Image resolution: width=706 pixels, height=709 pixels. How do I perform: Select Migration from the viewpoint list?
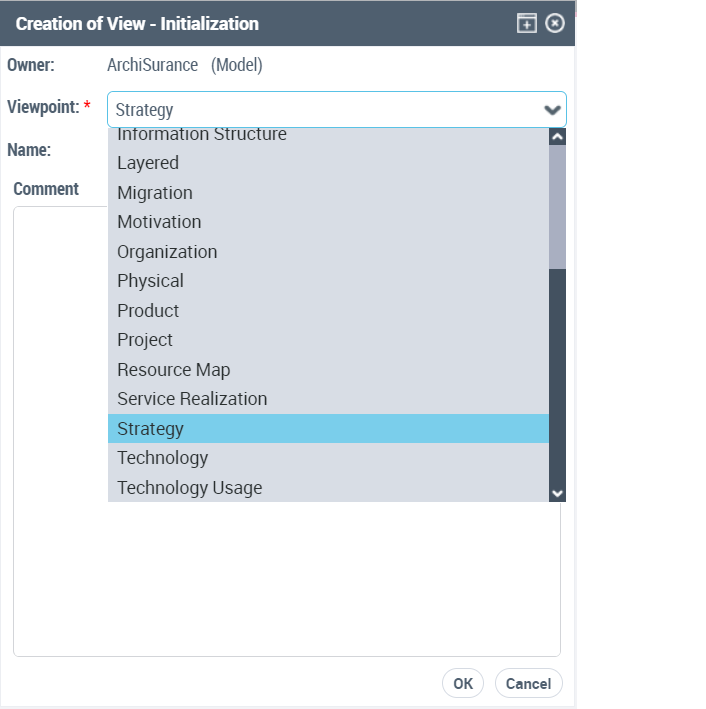click(155, 192)
